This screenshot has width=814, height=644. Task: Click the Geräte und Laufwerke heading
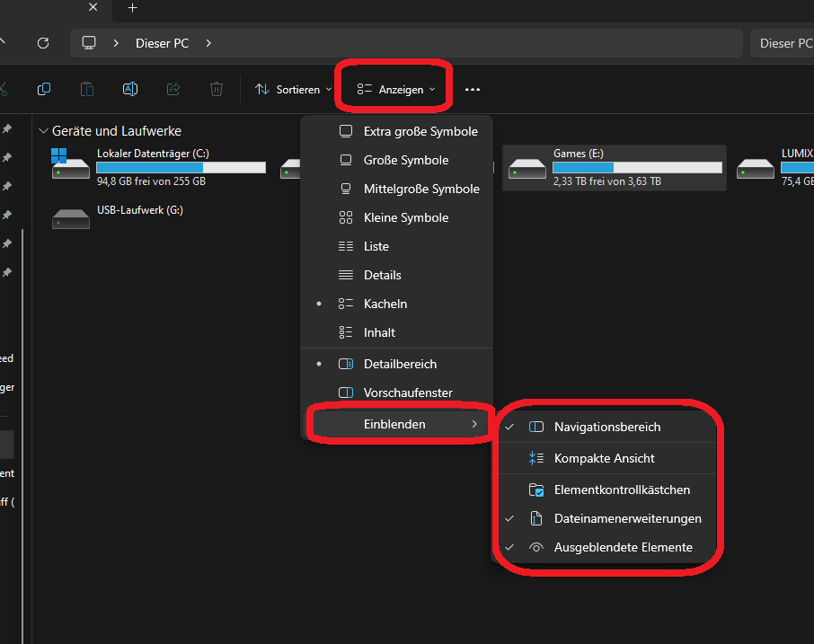pos(117,131)
